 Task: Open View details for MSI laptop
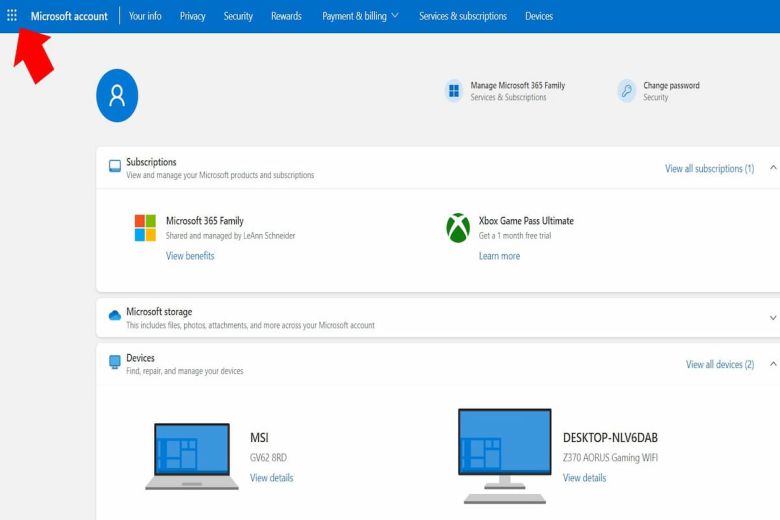(x=271, y=478)
